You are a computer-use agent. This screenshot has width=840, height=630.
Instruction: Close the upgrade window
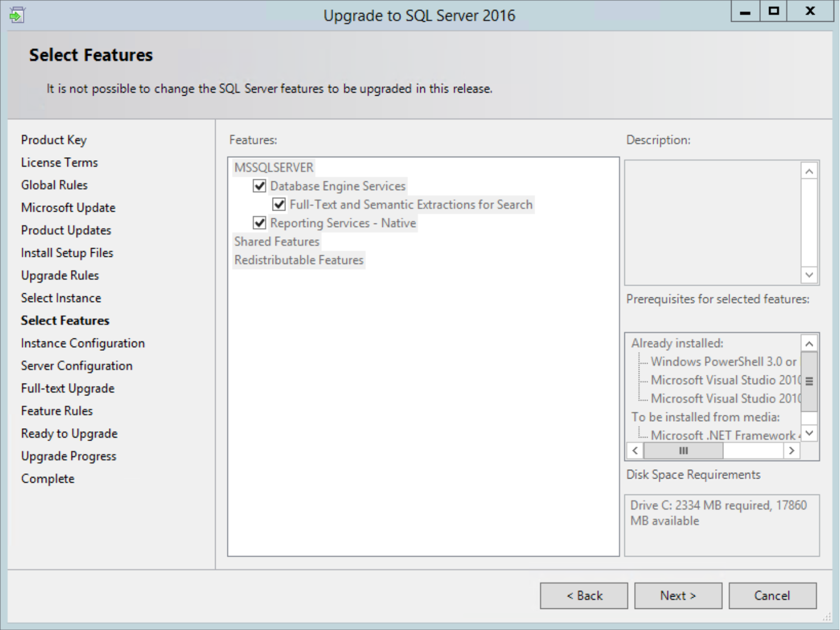(810, 11)
